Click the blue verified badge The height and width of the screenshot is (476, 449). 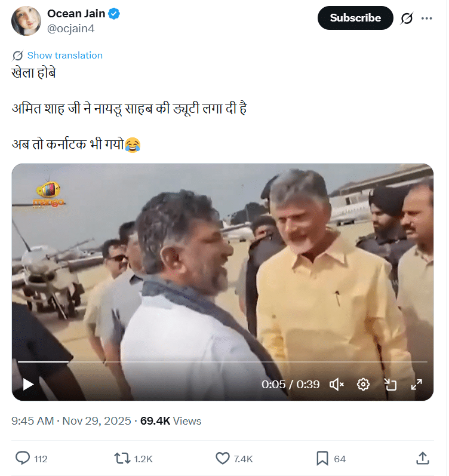114,14
